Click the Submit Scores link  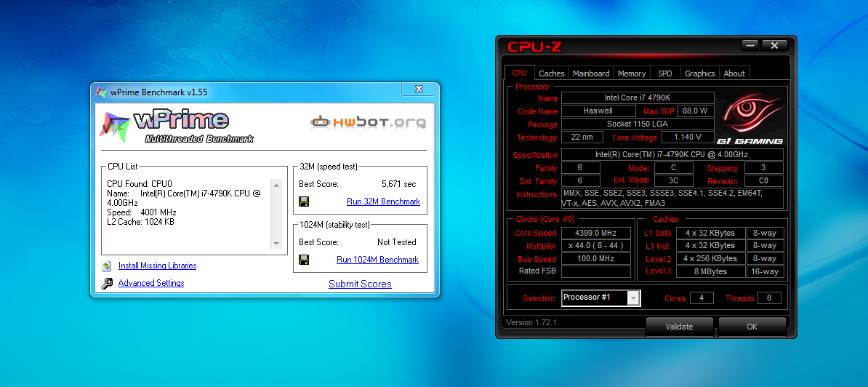[x=360, y=284]
